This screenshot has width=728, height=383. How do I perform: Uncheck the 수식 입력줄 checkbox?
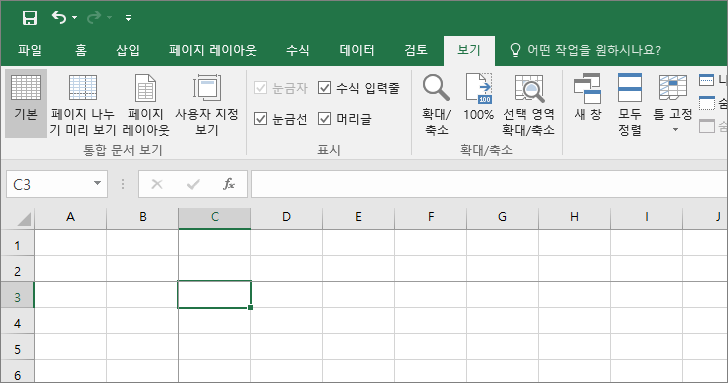coord(325,88)
